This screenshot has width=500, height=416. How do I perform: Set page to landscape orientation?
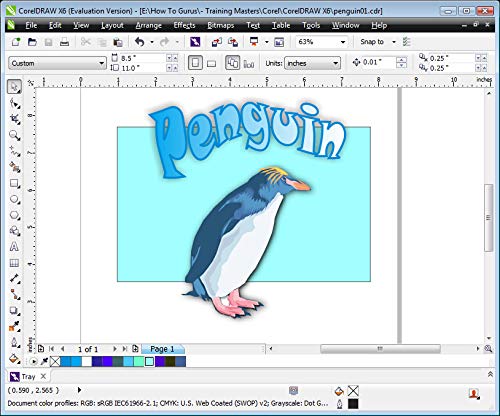(211, 63)
